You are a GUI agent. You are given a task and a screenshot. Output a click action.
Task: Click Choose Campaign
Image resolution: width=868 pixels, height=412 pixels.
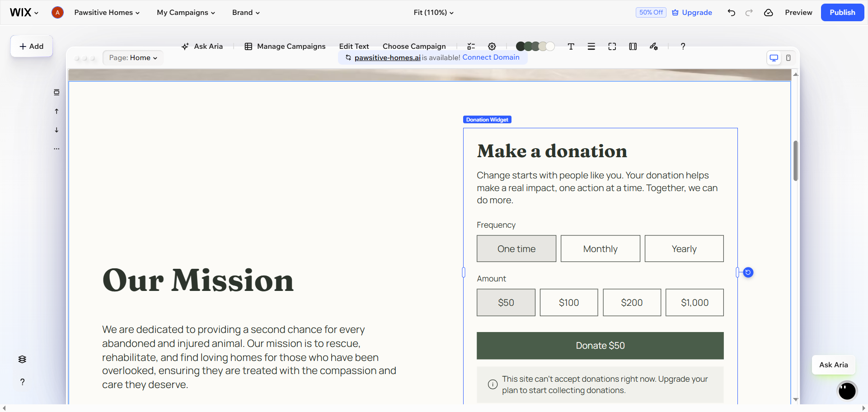coord(414,46)
